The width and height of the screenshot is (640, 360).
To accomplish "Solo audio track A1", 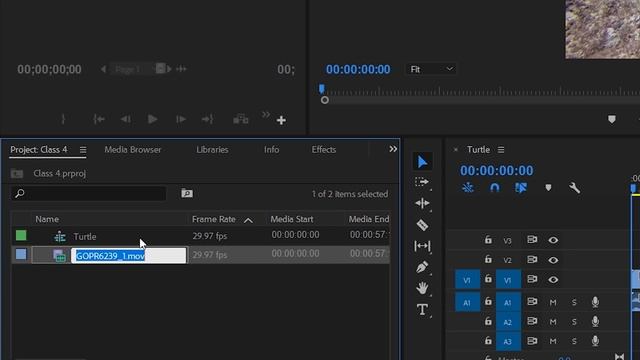I will (x=574, y=302).
